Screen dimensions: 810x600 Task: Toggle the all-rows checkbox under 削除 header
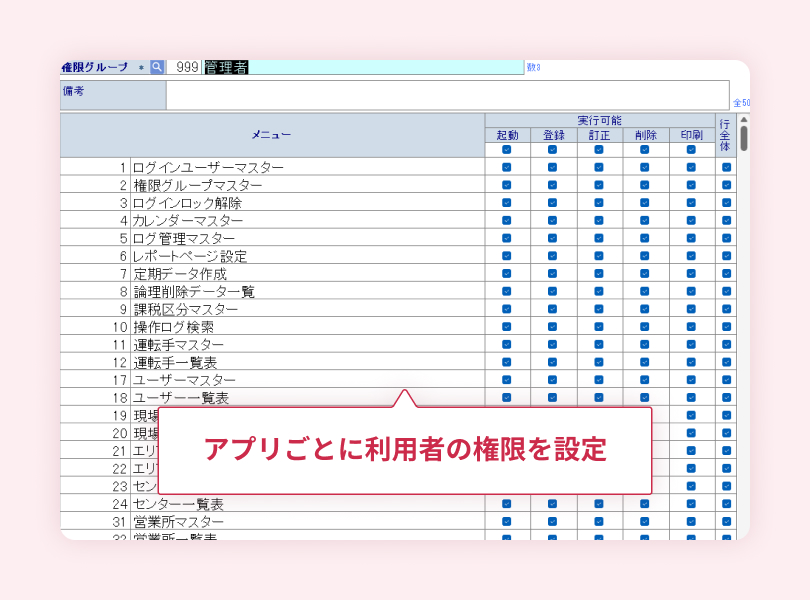(x=645, y=150)
